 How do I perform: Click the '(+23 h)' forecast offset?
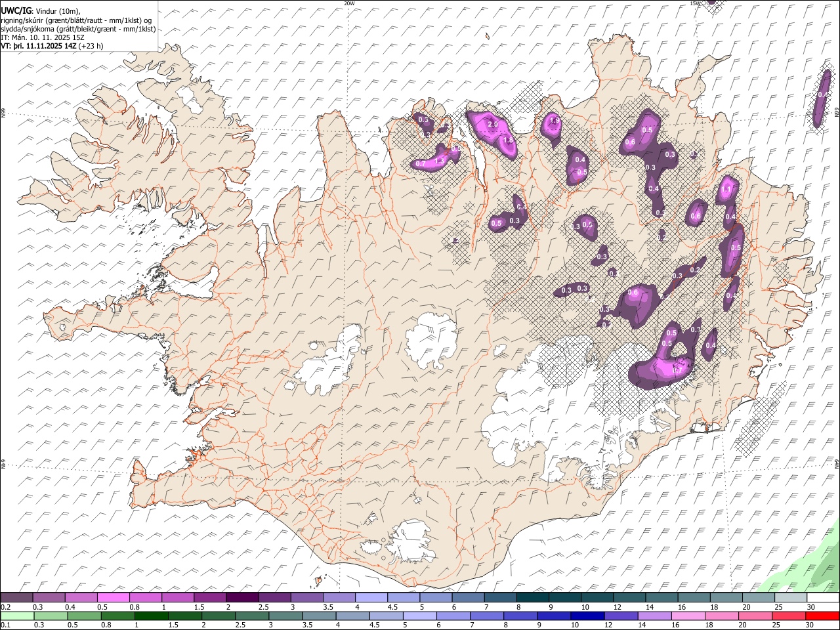92,47
